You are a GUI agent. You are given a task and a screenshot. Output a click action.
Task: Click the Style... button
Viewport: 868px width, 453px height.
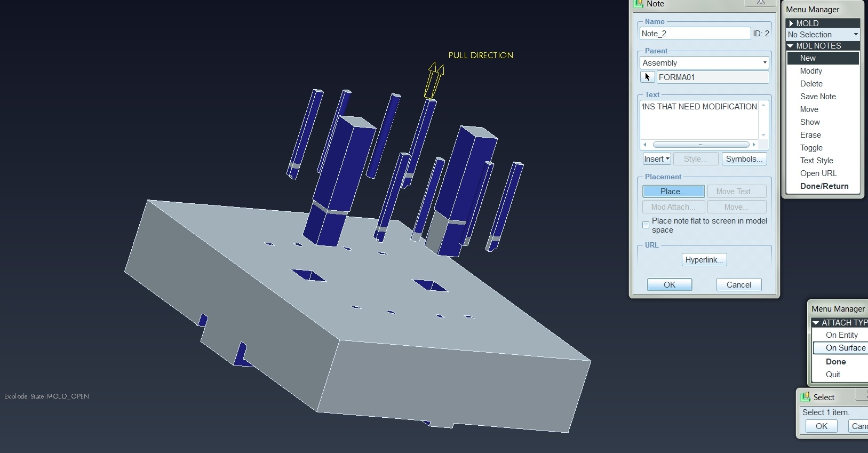click(696, 159)
